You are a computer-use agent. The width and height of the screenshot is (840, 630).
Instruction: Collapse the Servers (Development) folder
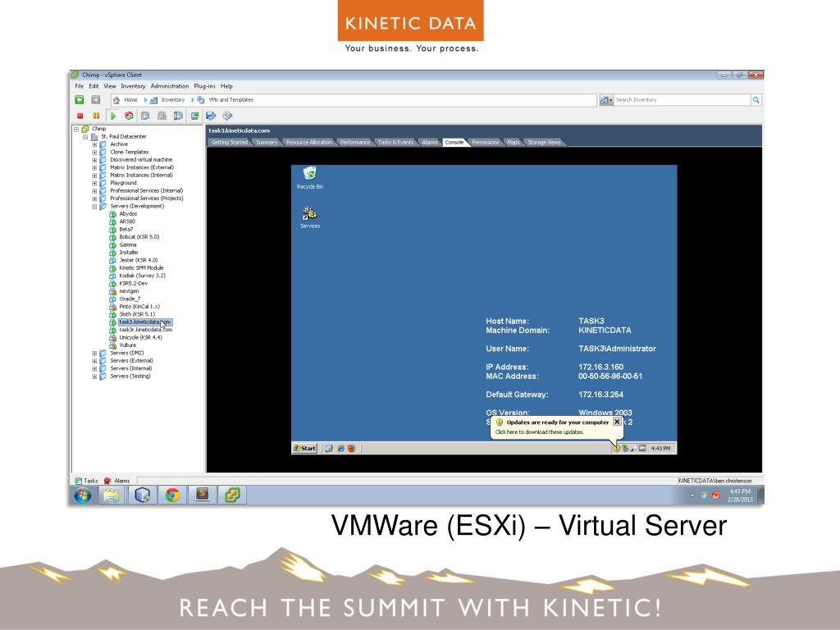point(94,206)
